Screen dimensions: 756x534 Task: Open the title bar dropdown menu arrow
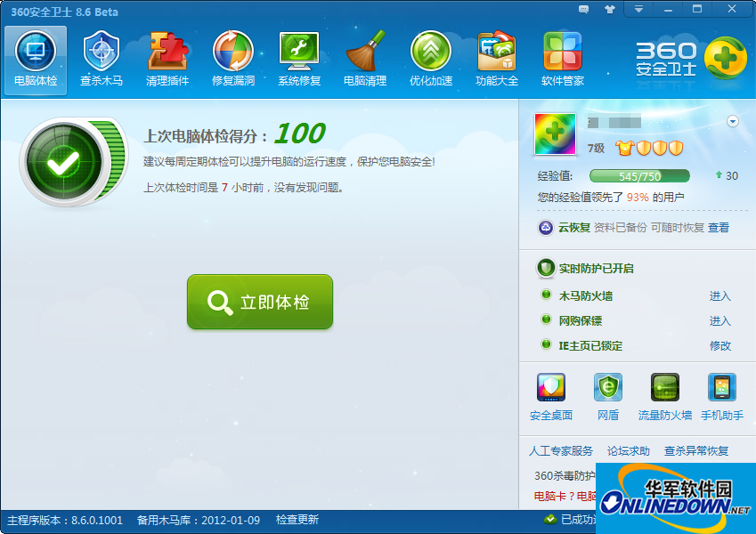click(x=638, y=9)
